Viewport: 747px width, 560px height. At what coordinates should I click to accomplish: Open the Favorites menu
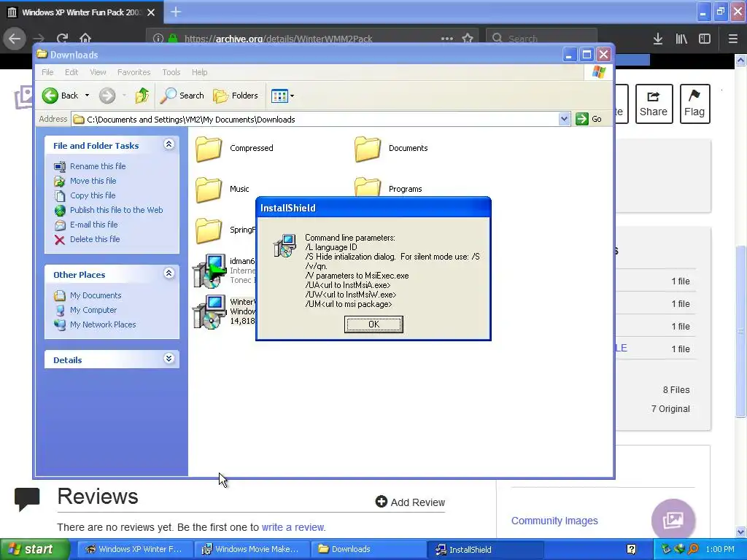tap(134, 72)
